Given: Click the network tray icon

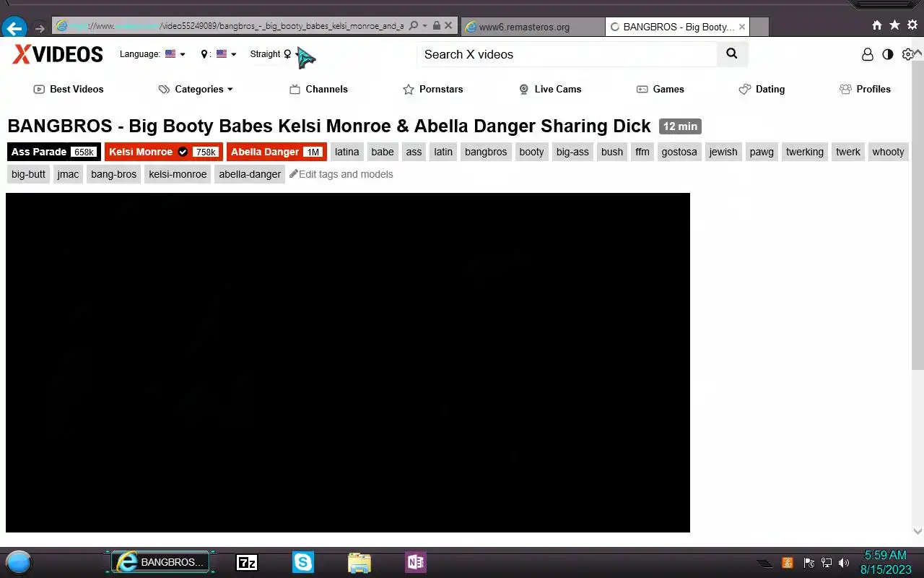Looking at the screenshot, I should 827,563.
